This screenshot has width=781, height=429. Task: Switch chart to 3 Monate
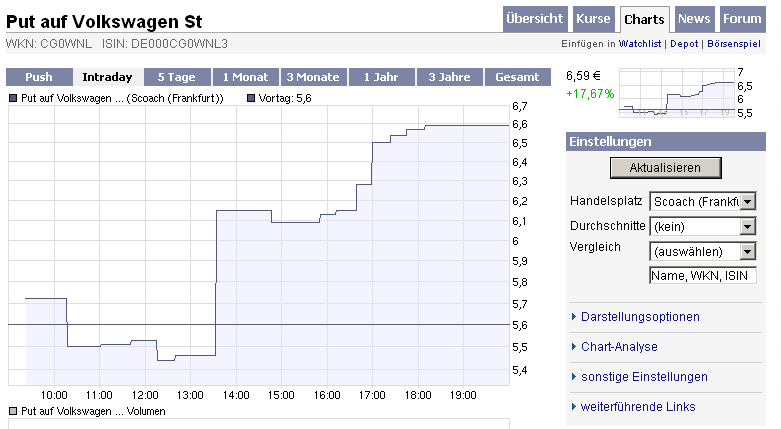(x=314, y=77)
